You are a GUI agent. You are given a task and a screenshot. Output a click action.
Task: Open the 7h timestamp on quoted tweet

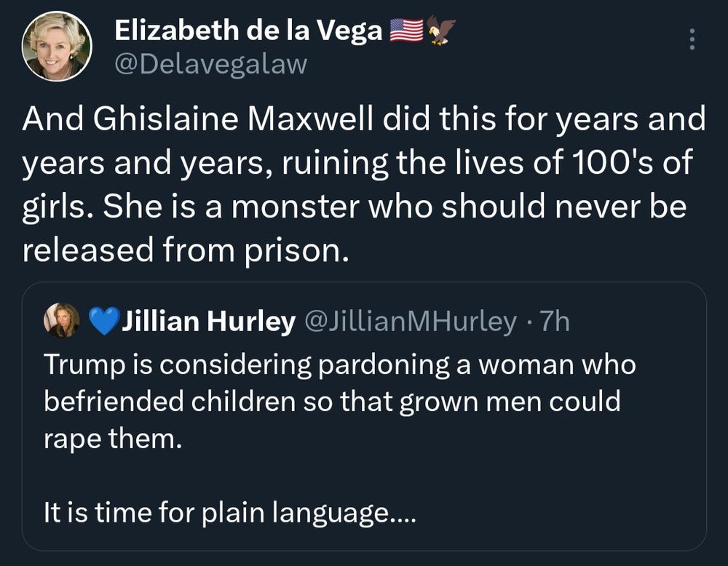click(x=554, y=321)
